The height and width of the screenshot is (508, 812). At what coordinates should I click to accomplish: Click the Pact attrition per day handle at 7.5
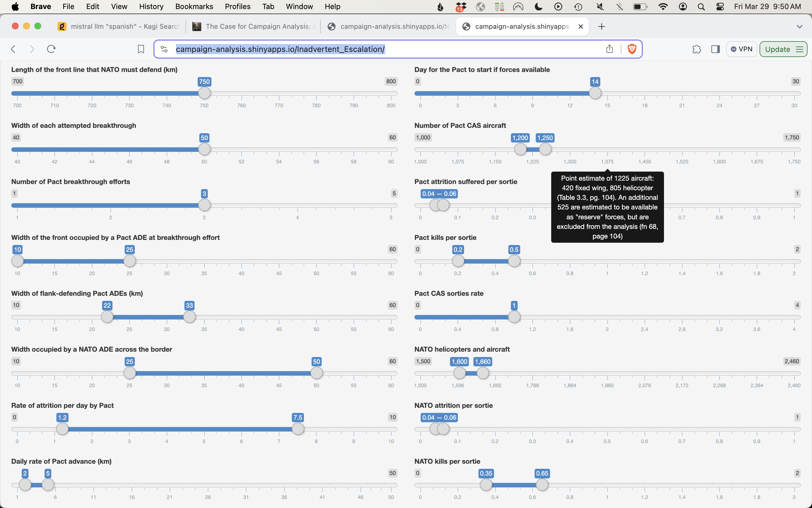click(298, 429)
